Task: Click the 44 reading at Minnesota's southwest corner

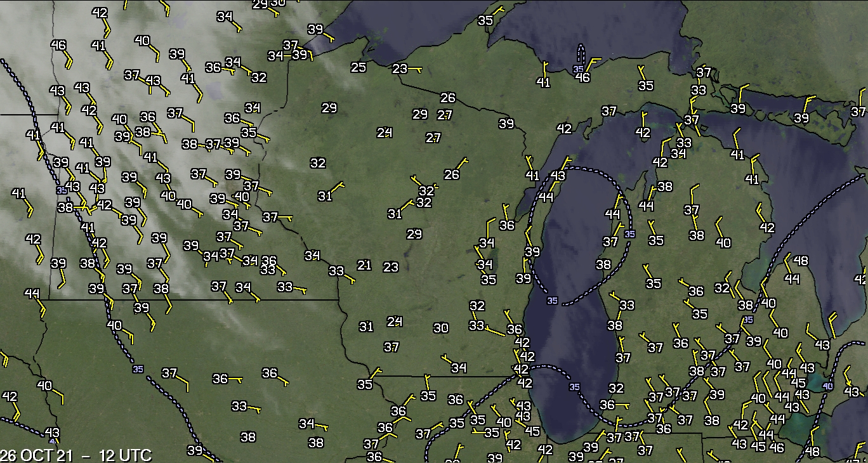Action: (x=32, y=293)
